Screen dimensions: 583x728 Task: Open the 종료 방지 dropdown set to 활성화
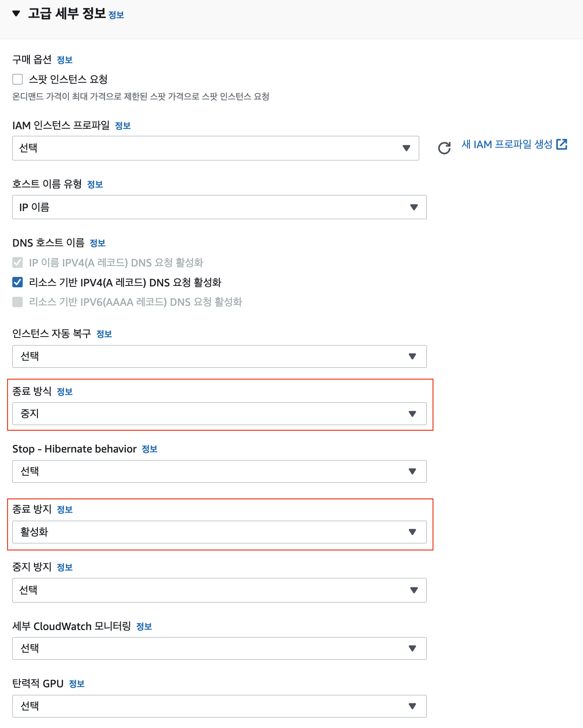point(219,532)
